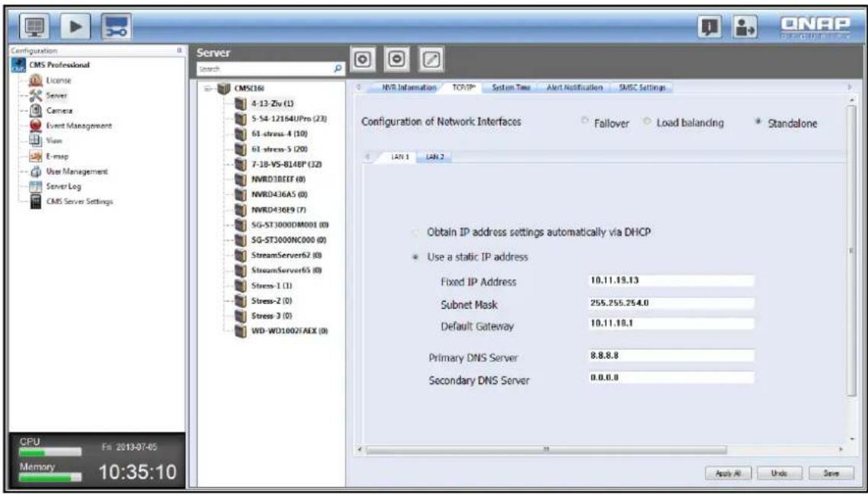Click the Subnet Mask field
The width and height of the screenshot is (868, 494).
click(x=671, y=303)
